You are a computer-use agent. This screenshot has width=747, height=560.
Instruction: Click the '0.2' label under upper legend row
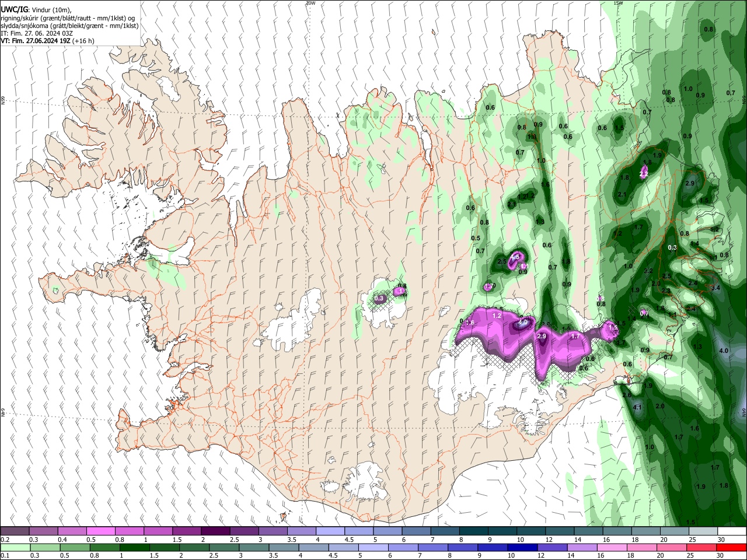(4, 540)
